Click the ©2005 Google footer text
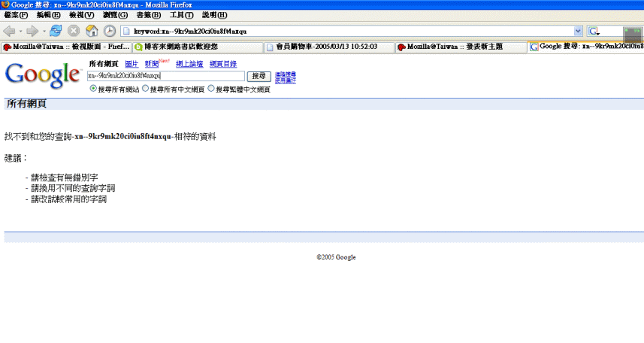Screen dimensions: 644x343 coord(336,257)
